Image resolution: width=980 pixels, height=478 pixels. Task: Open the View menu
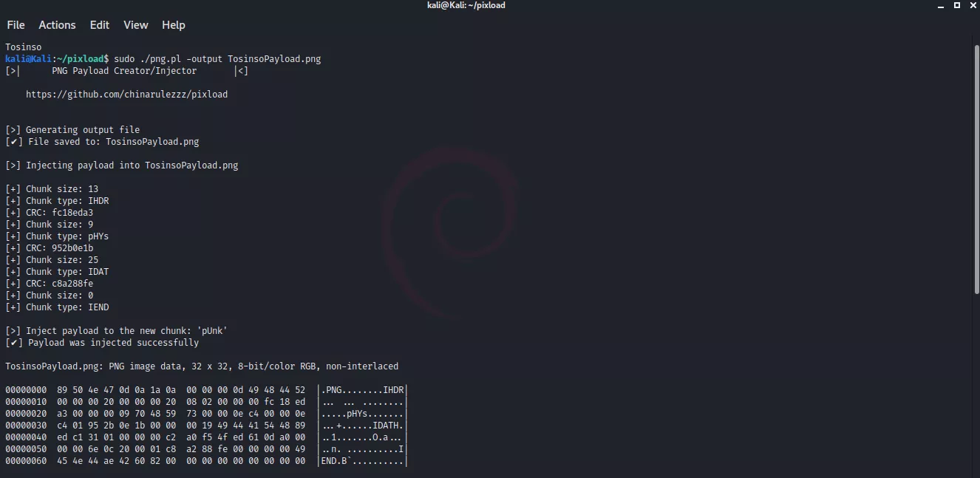(x=136, y=25)
